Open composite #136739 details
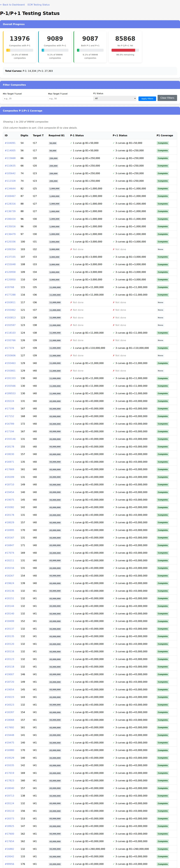This screenshot has width=180, height=868. point(10,211)
